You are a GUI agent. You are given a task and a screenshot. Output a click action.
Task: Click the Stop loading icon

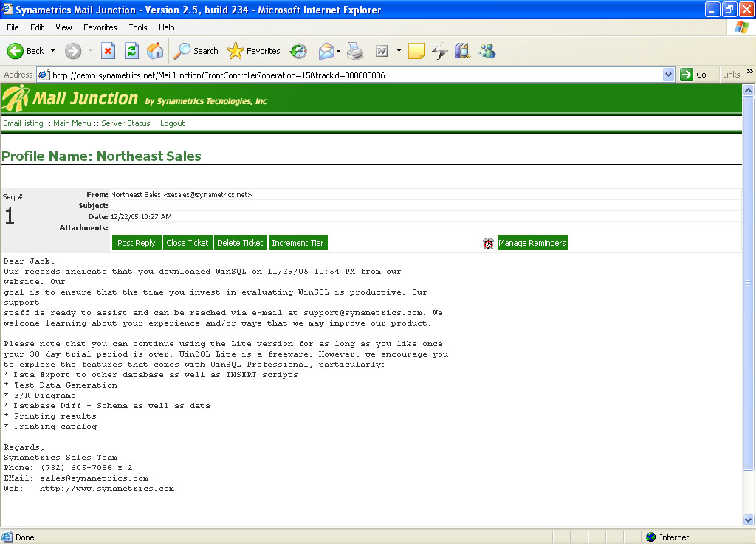tap(108, 51)
